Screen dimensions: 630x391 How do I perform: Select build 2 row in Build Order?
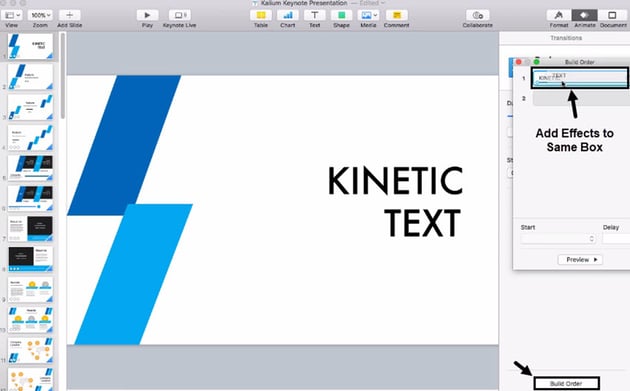click(x=581, y=98)
